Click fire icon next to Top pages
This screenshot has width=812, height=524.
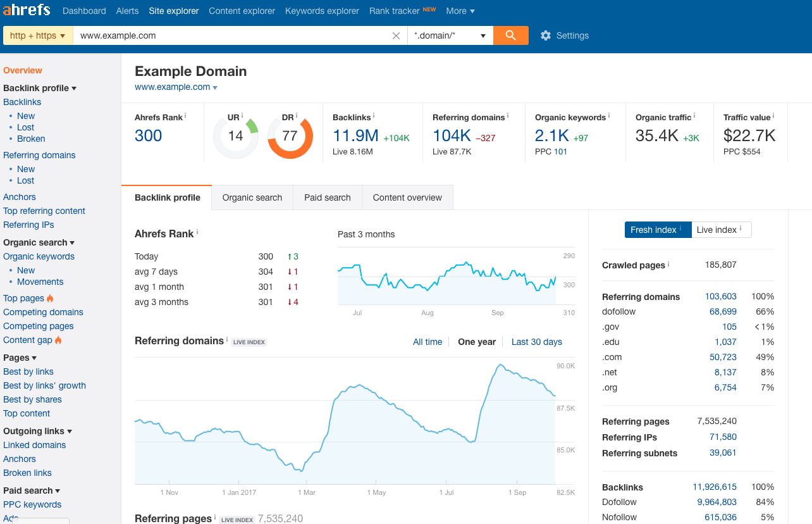50,298
